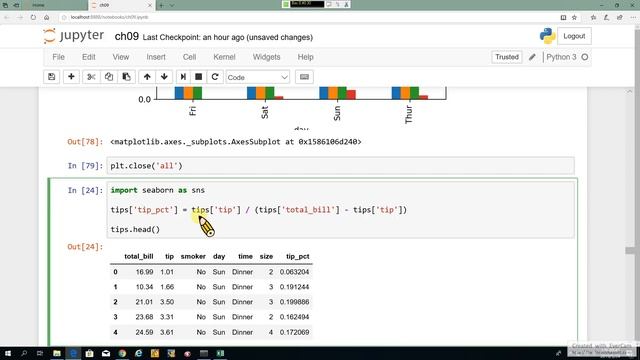Open Excel from the taskbar
This screenshot has height=360, width=640.
pyautogui.click(x=220, y=353)
